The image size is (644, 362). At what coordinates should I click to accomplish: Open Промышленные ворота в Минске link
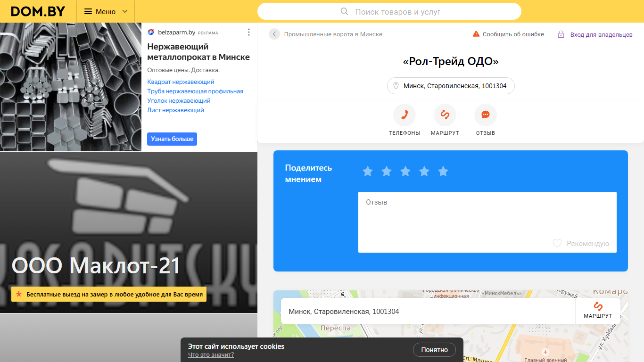point(333,34)
